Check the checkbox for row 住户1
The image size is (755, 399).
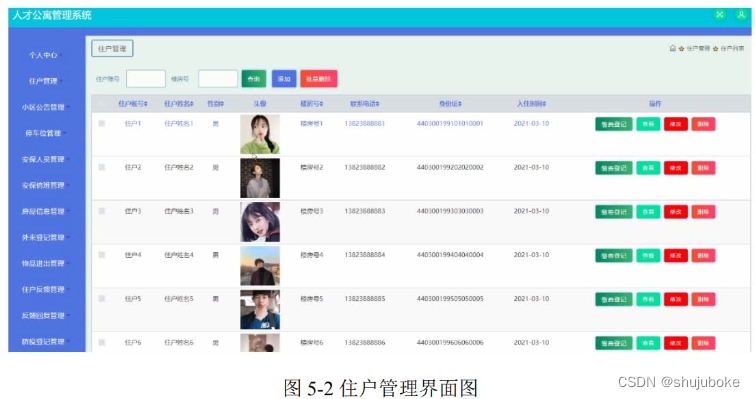click(102, 123)
